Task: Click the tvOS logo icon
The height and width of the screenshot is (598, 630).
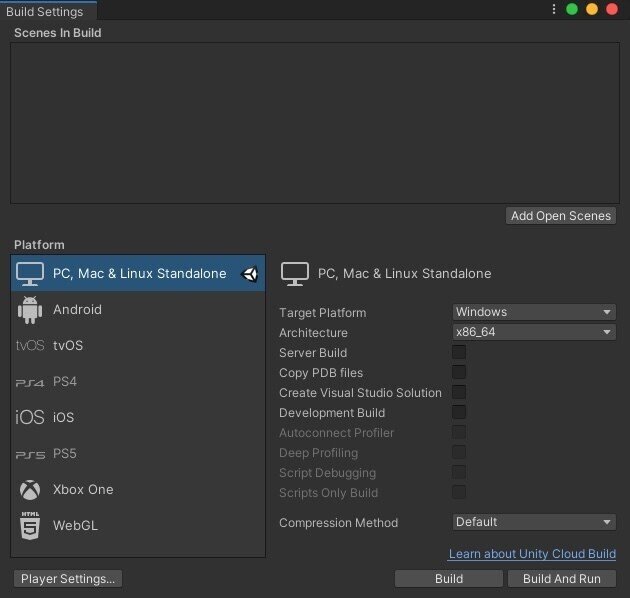Action: pyautogui.click(x=30, y=346)
